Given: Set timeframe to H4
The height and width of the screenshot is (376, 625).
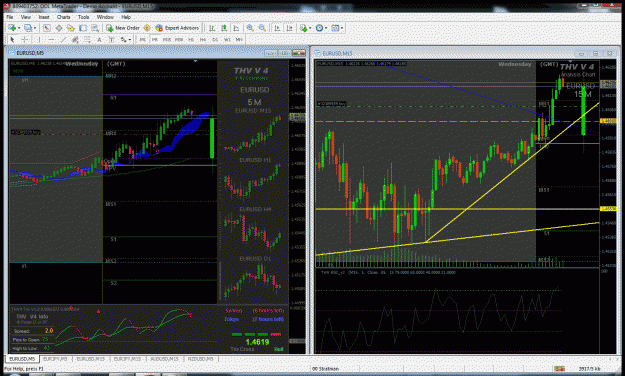Looking at the screenshot, I should (203, 39).
